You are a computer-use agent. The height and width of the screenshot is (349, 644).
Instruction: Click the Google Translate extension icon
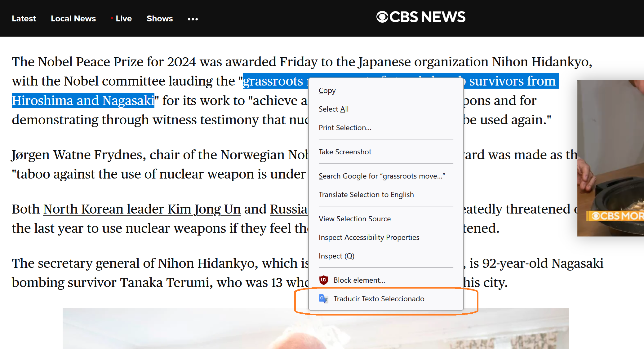point(324,298)
